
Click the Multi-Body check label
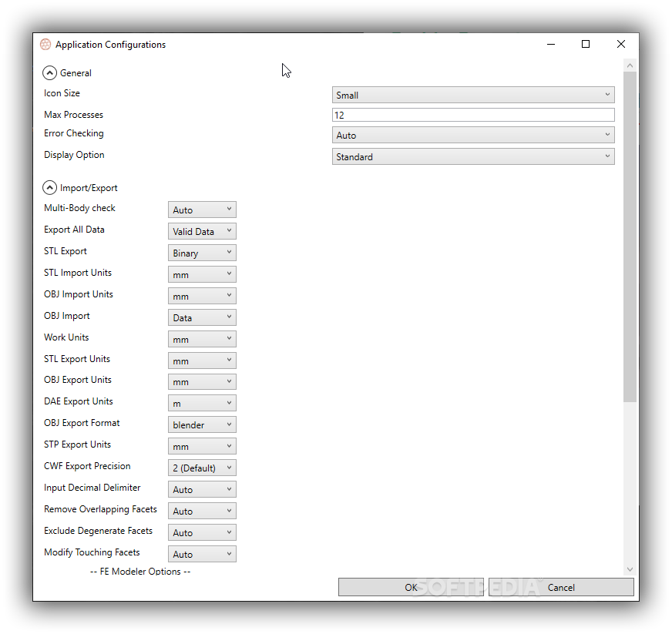[79, 208]
